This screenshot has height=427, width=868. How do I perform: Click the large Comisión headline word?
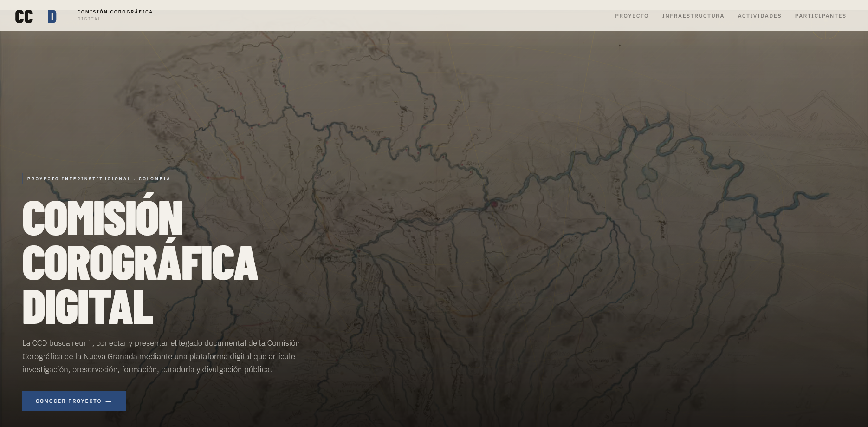tap(103, 219)
